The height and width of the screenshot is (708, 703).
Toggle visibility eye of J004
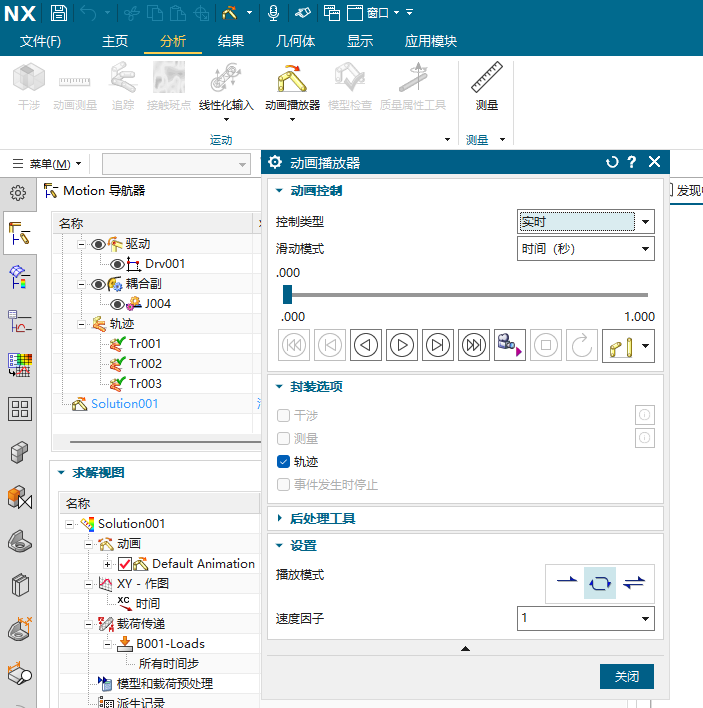click(117, 304)
